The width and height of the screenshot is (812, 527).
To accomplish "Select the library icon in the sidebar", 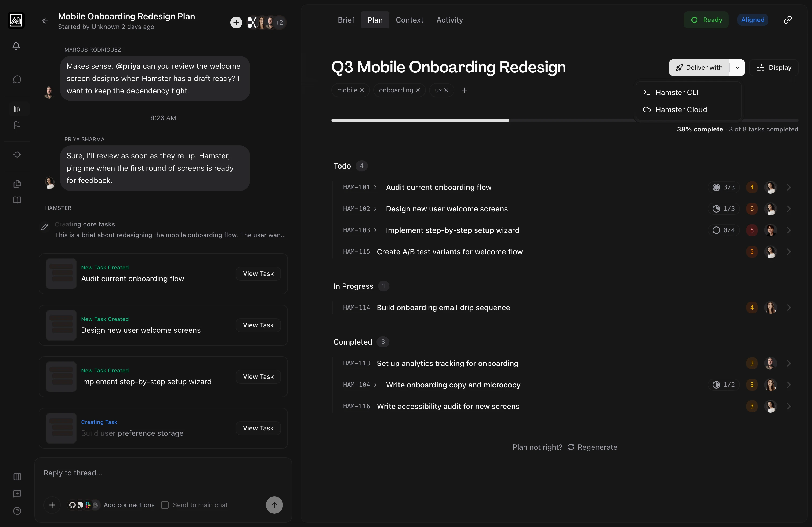I will click(x=17, y=109).
